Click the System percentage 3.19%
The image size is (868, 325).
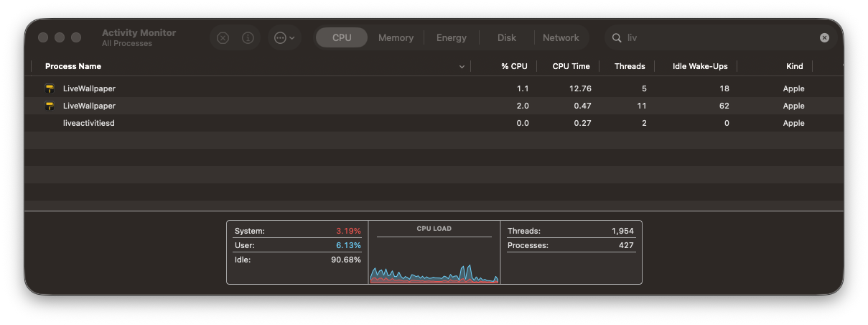pos(348,231)
